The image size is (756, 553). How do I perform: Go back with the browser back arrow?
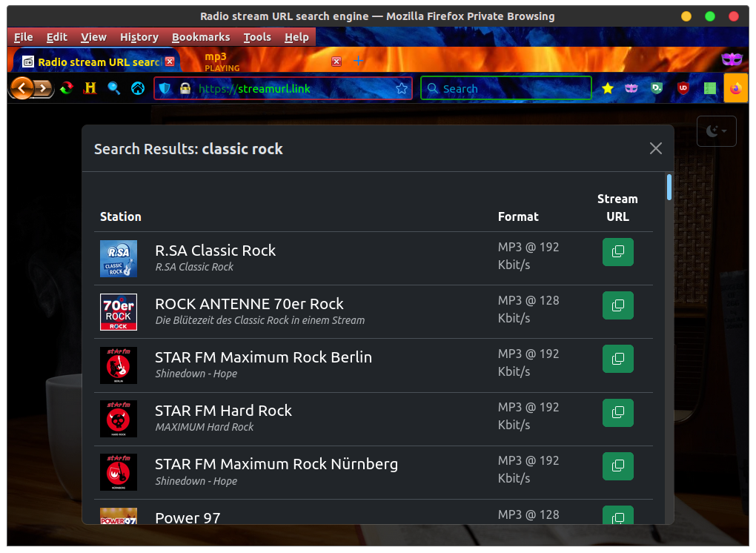tap(21, 88)
